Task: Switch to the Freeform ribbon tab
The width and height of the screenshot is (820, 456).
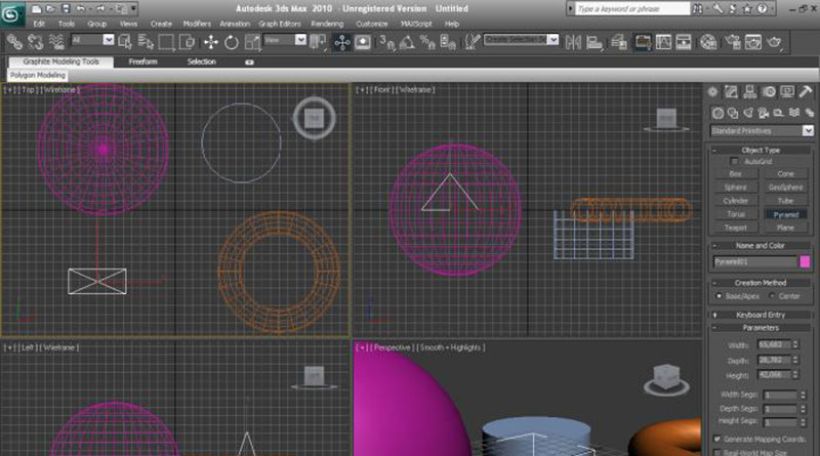Action: coord(143,62)
